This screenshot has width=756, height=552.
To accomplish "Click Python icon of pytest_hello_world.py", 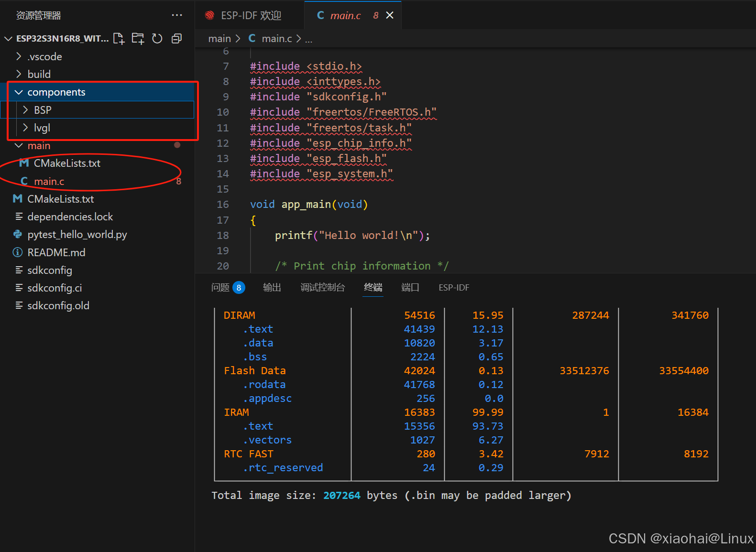I will 18,234.
